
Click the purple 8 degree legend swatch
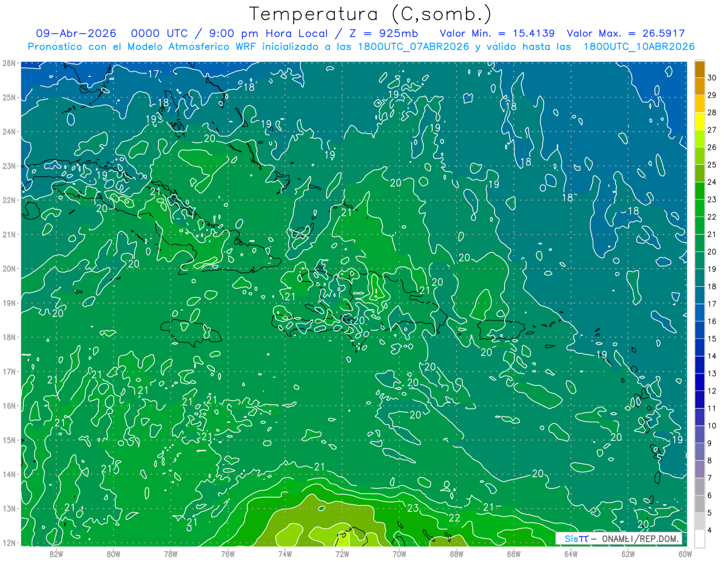pos(699,469)
